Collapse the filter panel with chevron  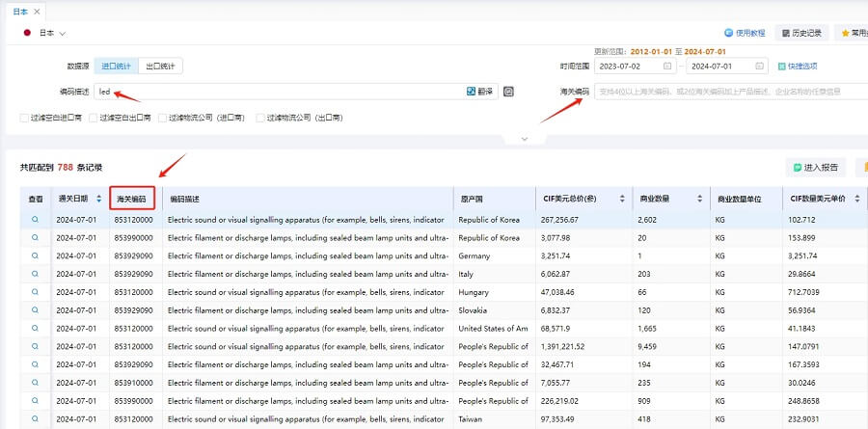(525, 139)
